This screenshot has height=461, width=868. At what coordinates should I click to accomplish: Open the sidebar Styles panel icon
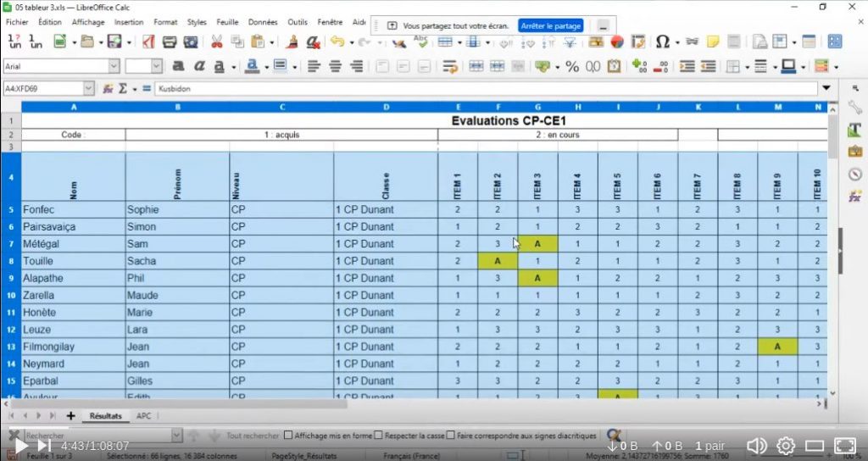[854, 130]
